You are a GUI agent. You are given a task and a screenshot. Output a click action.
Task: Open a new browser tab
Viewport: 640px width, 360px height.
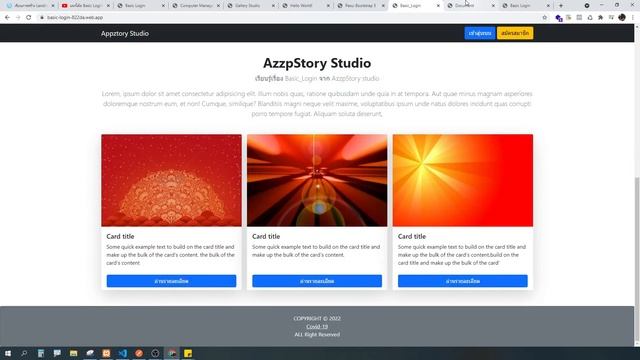[x=561, y=6]
